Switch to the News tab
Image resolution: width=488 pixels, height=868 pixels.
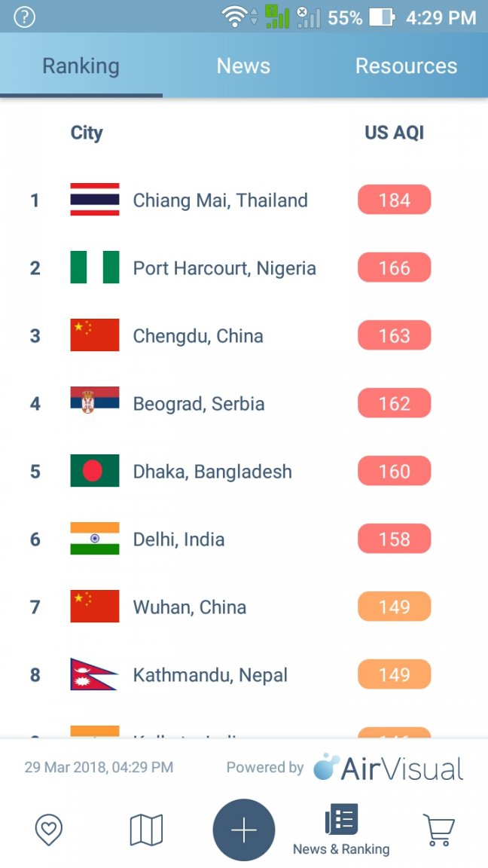point(243,66)
